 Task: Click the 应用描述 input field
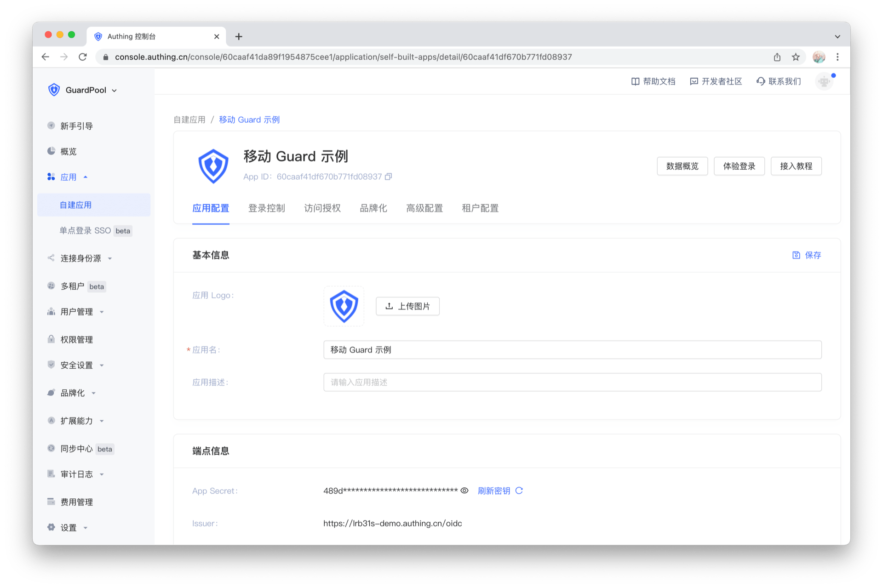click(x=572, y=382)
